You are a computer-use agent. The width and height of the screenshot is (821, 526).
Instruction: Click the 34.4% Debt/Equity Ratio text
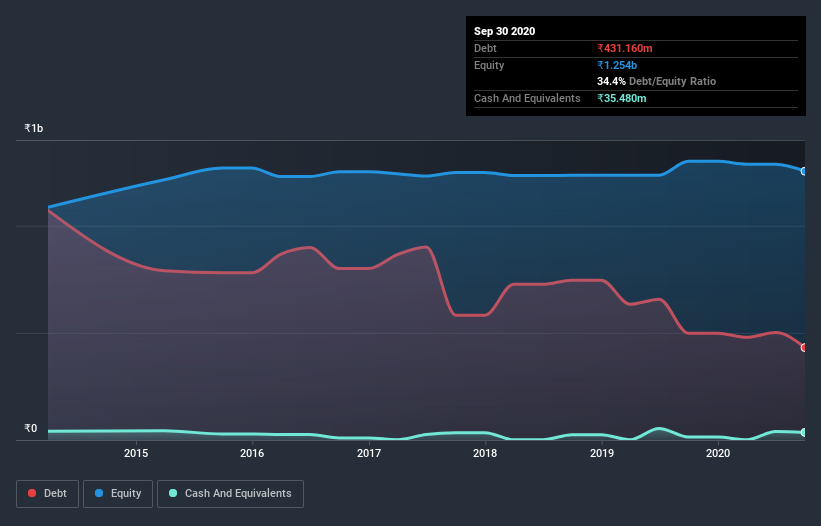point(656,81)
